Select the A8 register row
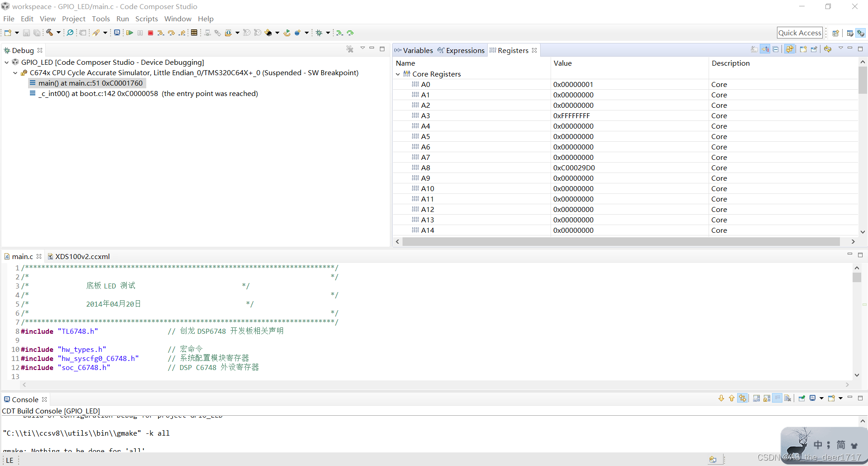 [x=625, y=168]
